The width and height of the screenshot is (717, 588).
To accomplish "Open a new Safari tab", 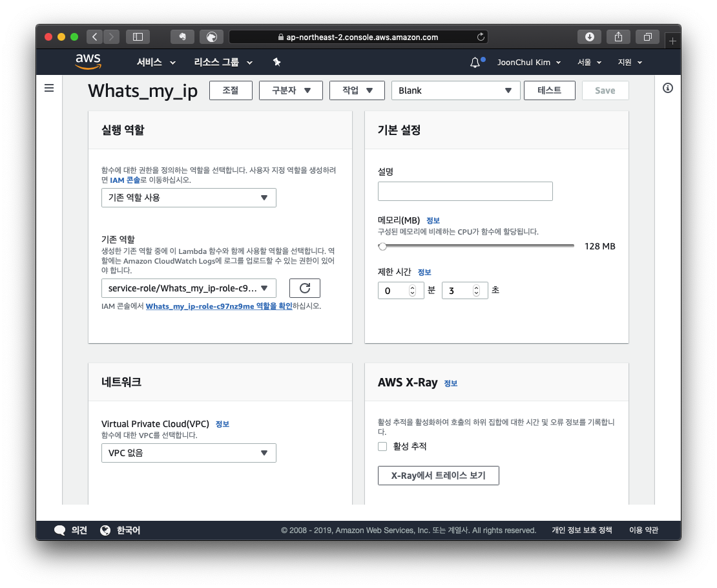I will pyautogui.click(x=672, y=41).
